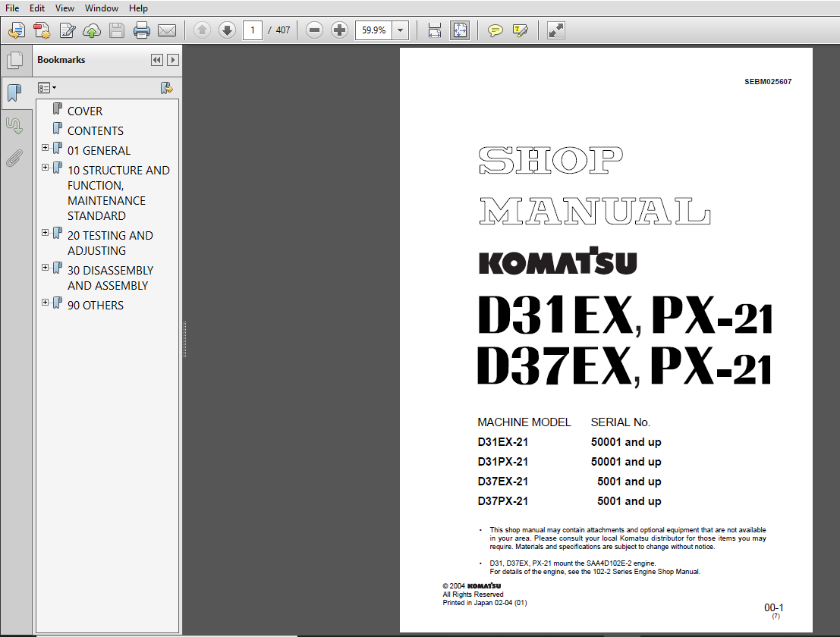The height and width of the screenshot is (637, 840).
Task: Expand the 10 STRUCTURE AND FUNCTION bookmark
Action: 46,168
